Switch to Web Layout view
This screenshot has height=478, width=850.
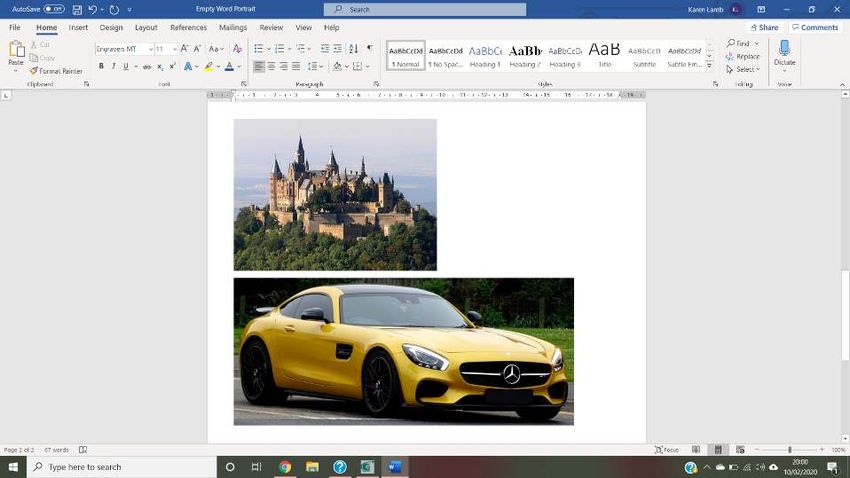740,450
